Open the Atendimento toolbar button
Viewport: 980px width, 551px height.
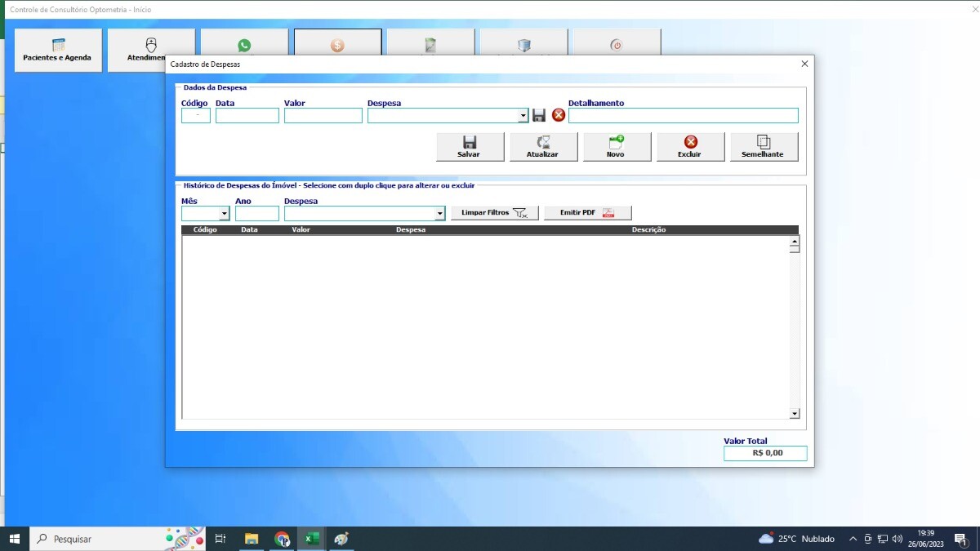coord(151,51)
